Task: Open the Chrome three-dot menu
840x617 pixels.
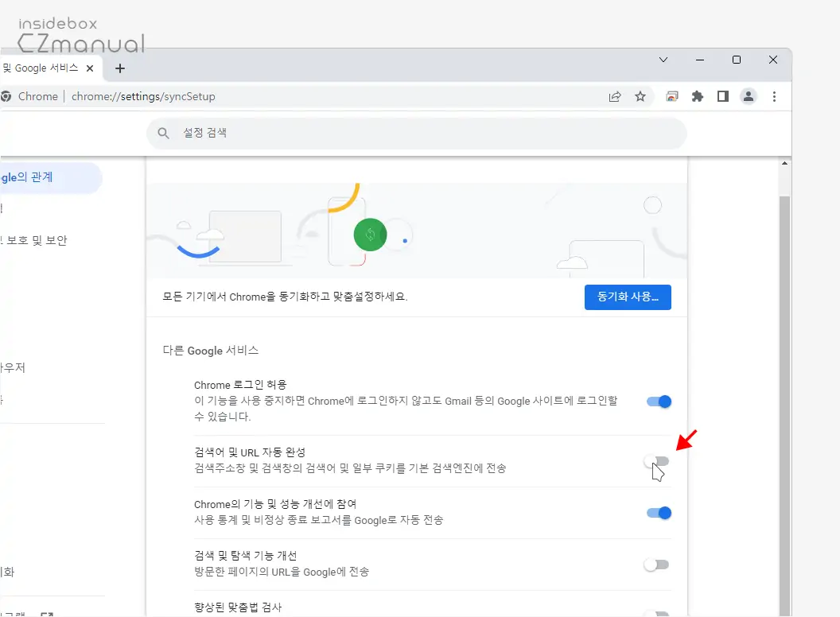Action: pos(774,96)
